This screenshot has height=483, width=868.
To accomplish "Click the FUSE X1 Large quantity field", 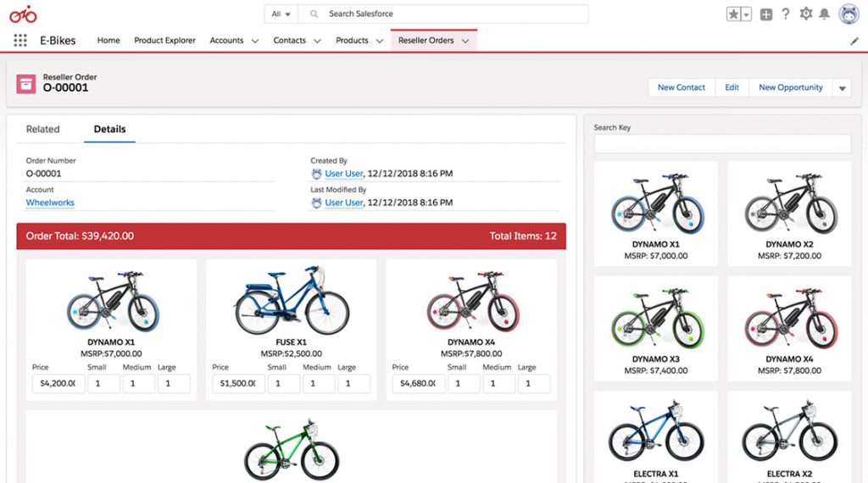I will (353, 383).
